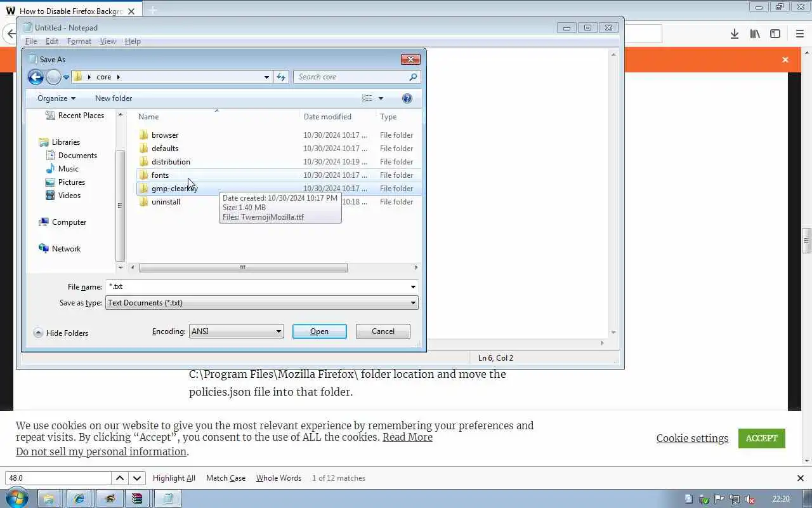
Task: Click the Firefox page vertical scrollbar
Action: tap(807, 240)
